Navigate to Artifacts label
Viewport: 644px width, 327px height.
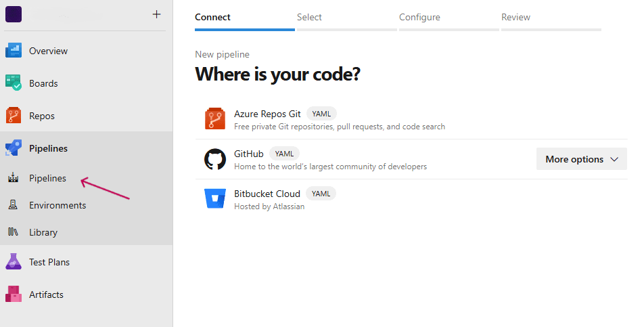point(46,295)
